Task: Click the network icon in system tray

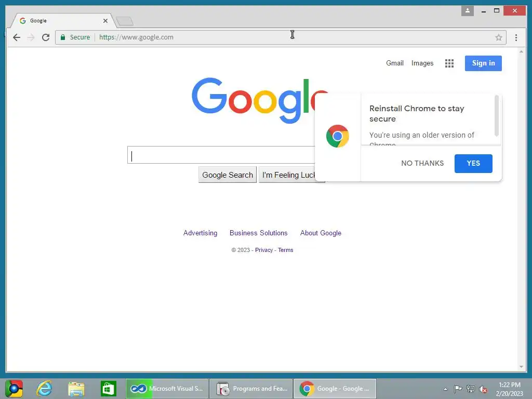Action: click(471, 389)
